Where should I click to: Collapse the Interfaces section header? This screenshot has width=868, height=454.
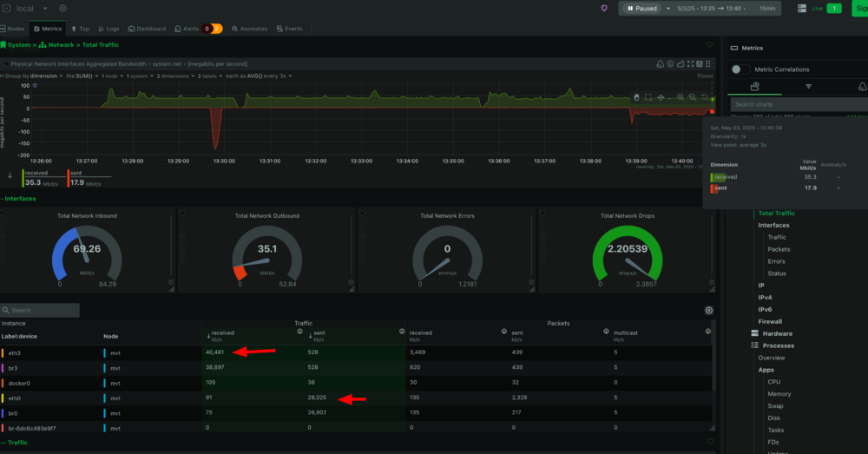[18, 198]
